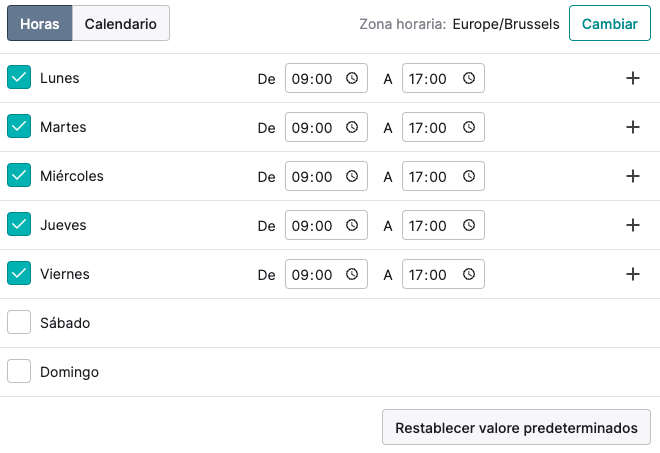Click the clock icon in Lunes start time
The image size is (660, 453).
(352, 78)
